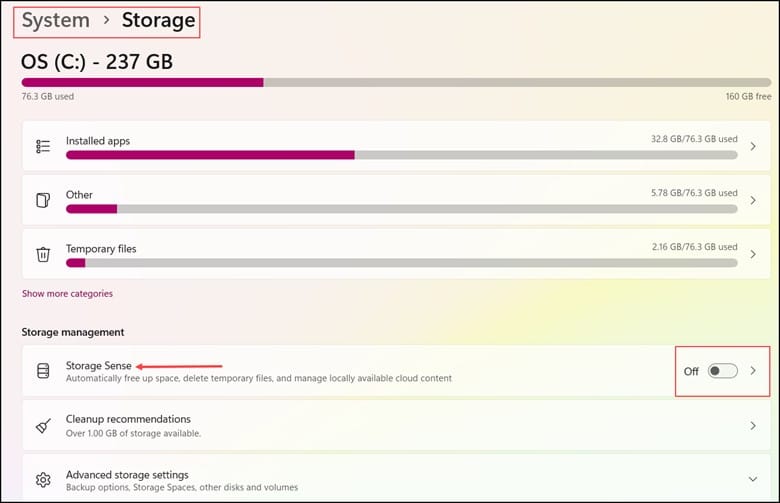Open the Other category chevron arrow

coord(753,200)
